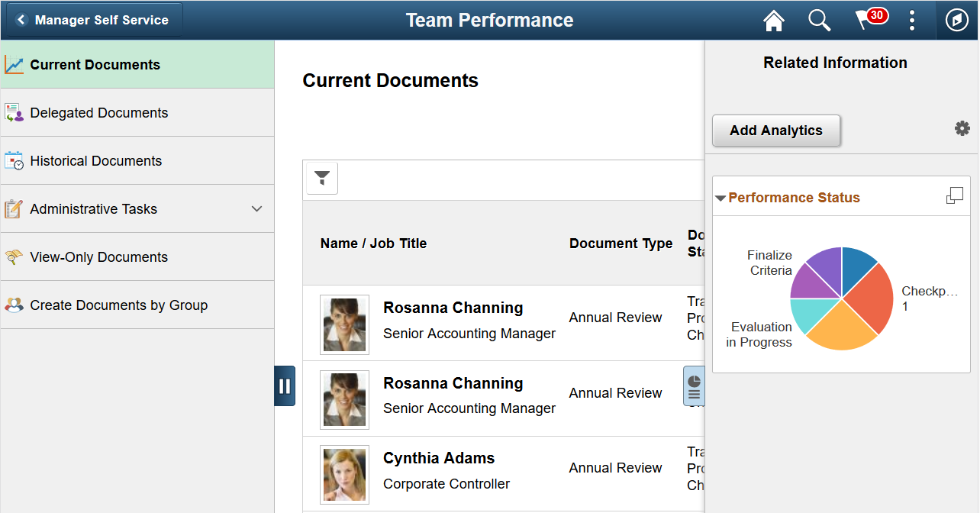
Task: Collapse the Performance Status section triangle
Action: pos(720,198)
